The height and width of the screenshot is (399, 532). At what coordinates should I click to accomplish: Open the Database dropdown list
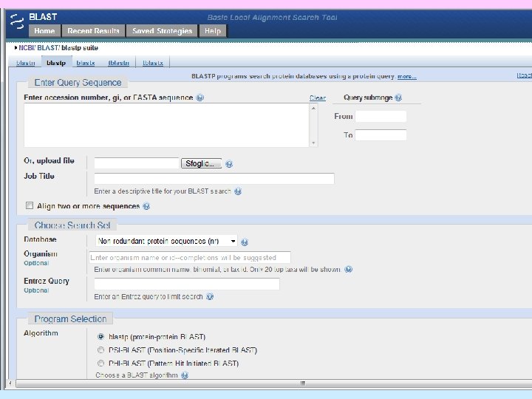coord(166,241)
